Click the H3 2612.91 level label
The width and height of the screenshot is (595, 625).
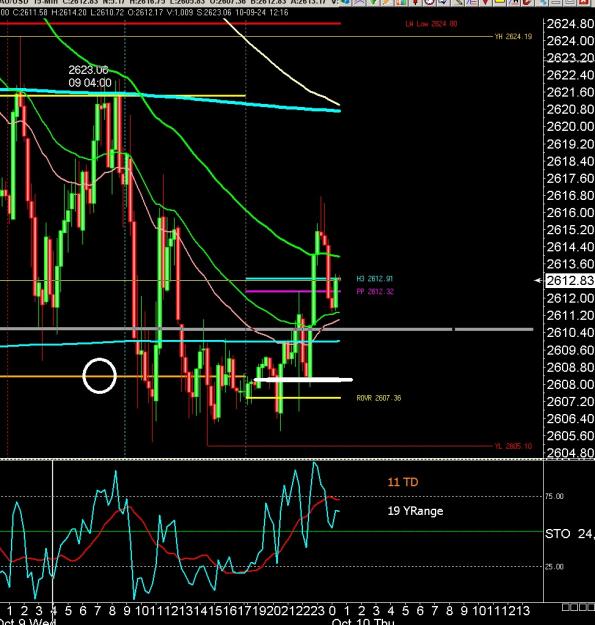click(x=374, y=279)
